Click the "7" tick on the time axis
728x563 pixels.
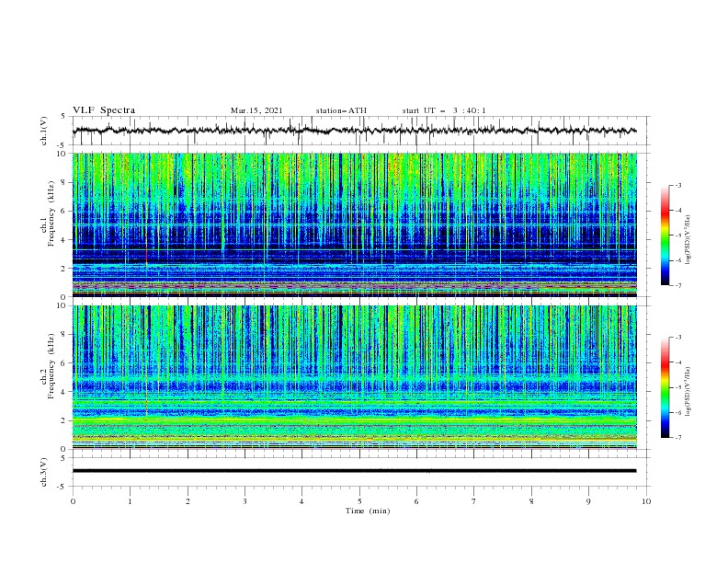(x=474, y=501)
